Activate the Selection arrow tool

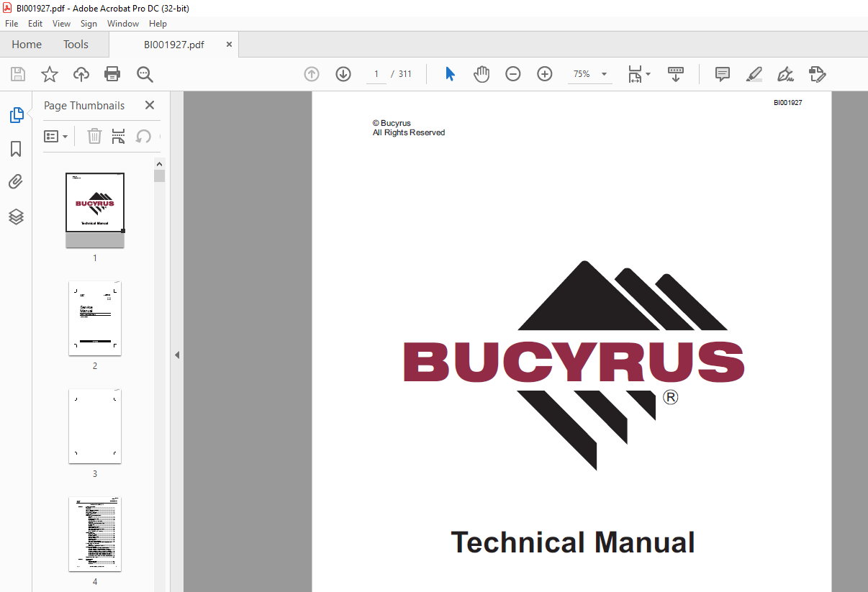[451, 74]
